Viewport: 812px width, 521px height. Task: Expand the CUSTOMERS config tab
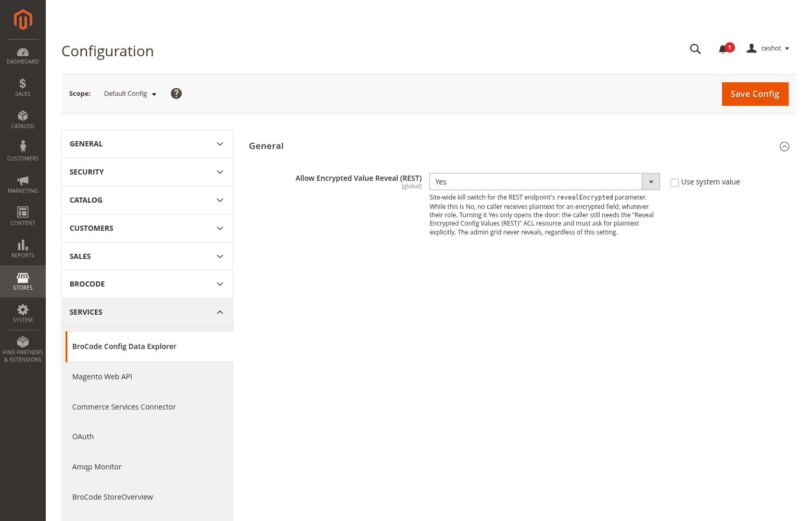(147, 228)
